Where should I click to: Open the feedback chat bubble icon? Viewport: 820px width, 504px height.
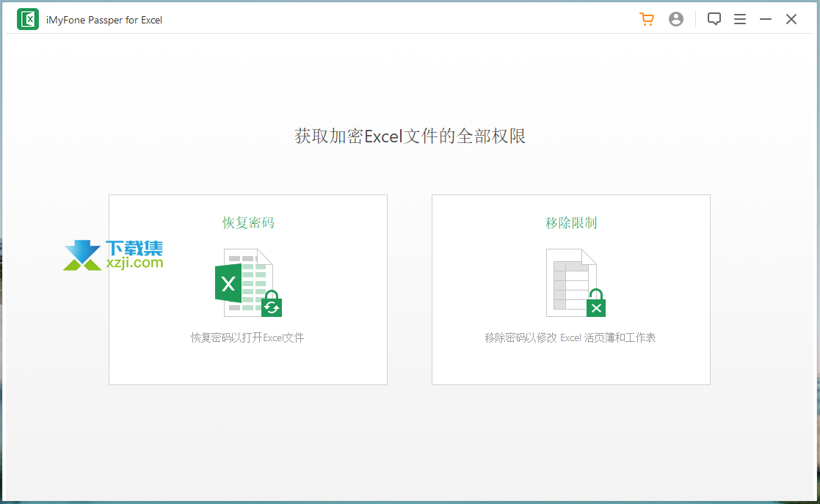tap(714, 19)
